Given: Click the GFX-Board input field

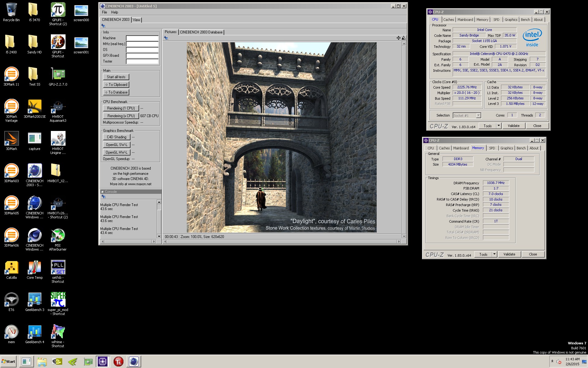Looking at the screenshot, I should (142, 56).
